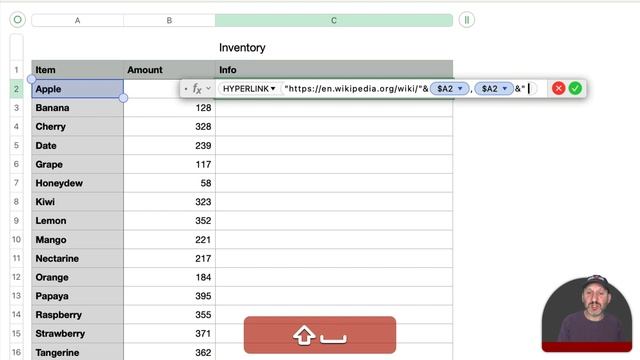Open the first $A2 reference token menu
This screenshot has height=360, width=640.
(460, 89)
